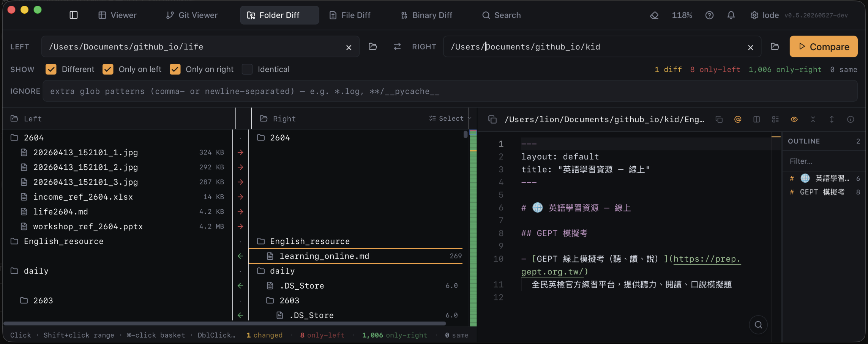Open the preview info icon
The height and width of the screenshot is (344, 868).
pyautogui.click(x=851, y=119)
